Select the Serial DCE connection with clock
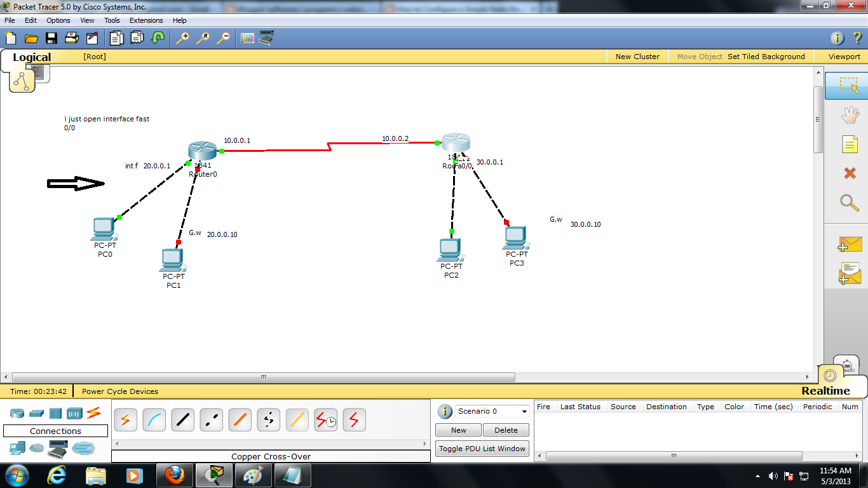The image size is (868, 488). pyautogui.click(x=325, y=419)
